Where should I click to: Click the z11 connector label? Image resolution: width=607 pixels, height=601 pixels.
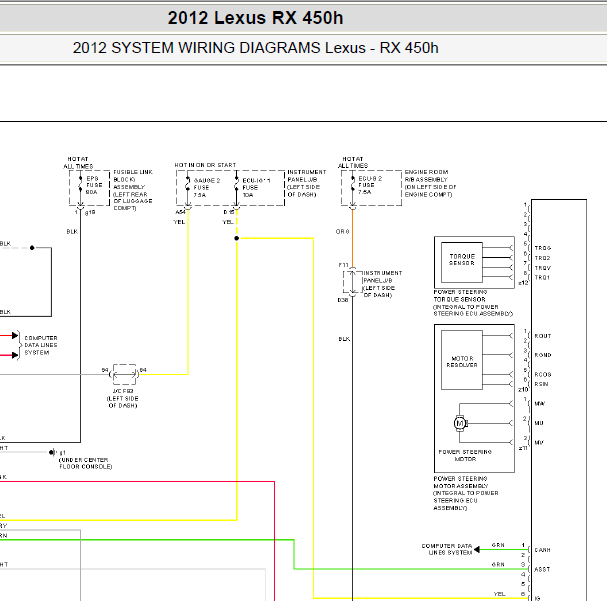click(523, 448)
